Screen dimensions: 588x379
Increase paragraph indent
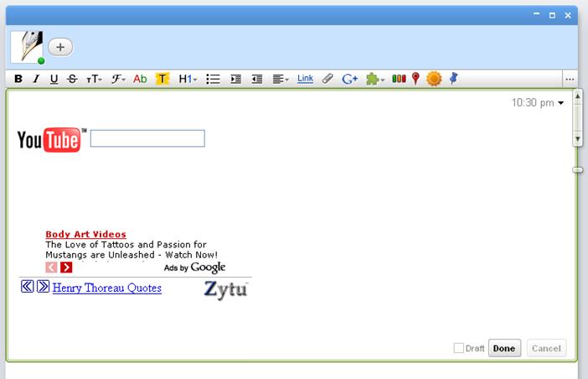235,79
